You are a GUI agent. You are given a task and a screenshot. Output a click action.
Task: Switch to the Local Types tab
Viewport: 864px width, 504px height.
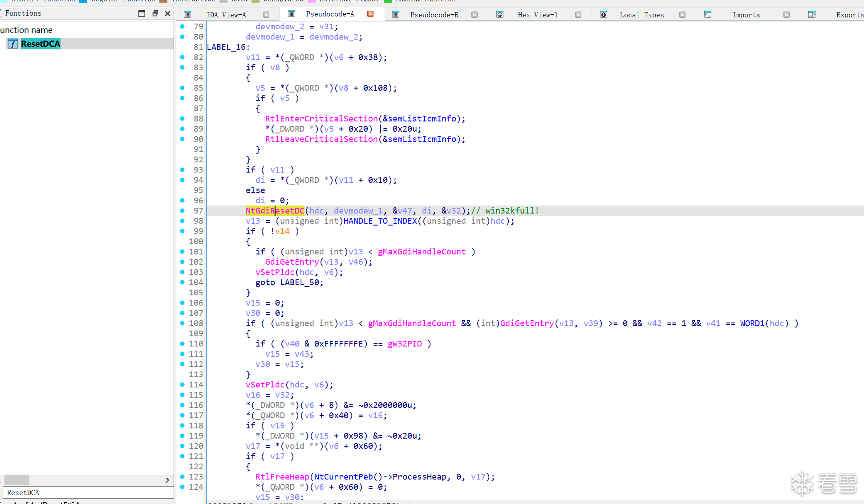coord(641,15)
